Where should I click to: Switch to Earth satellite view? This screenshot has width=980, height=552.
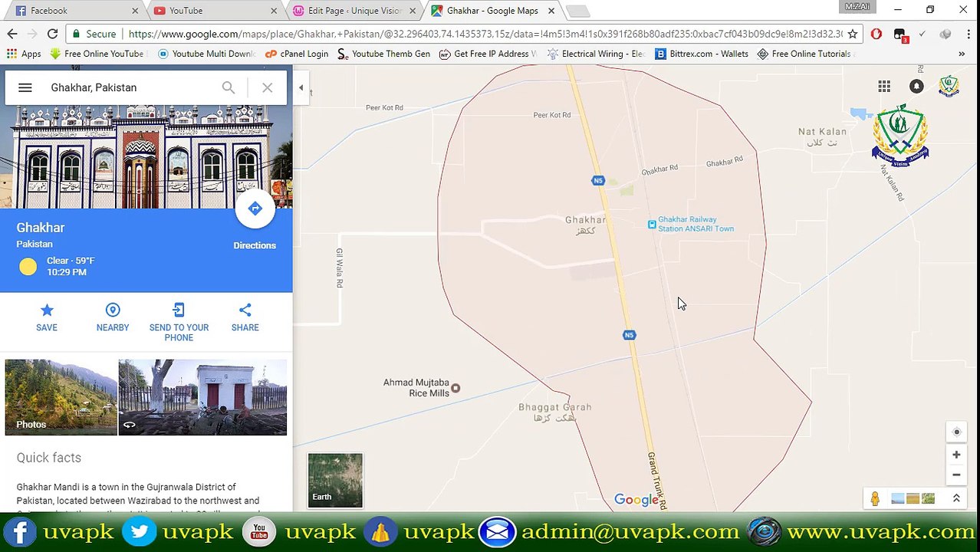(335, 480)
